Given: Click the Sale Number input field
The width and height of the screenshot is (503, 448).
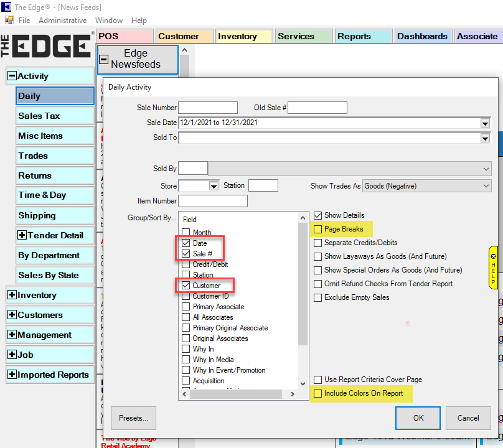Looking at the screenshot, I should pyautogui.click(x=208, y=108).
